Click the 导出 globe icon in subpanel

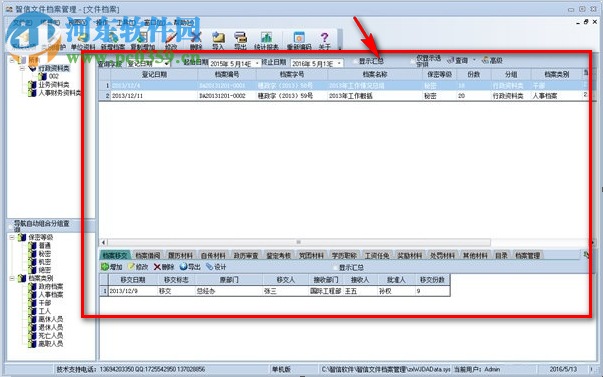coord(183,267)
